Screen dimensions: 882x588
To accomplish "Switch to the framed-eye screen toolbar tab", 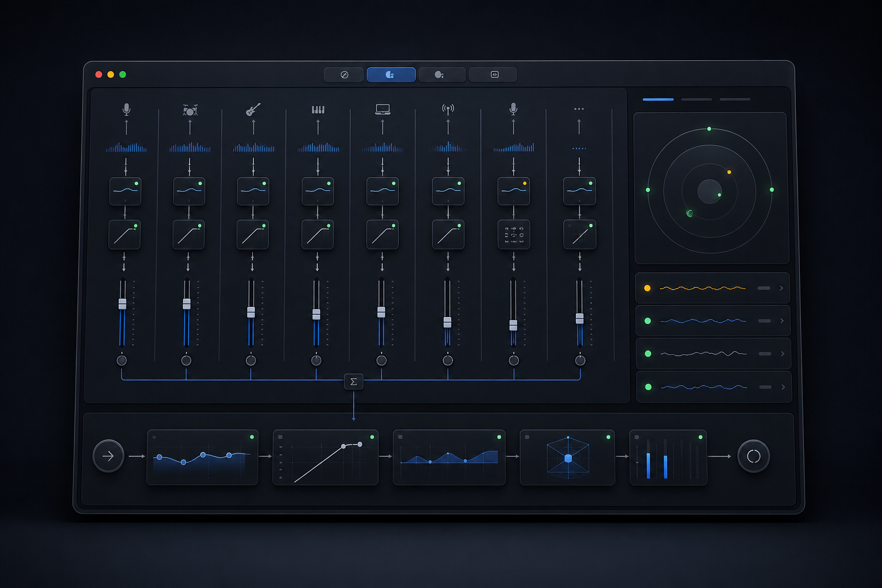I will pyautogui.click(x=493, y=75).
